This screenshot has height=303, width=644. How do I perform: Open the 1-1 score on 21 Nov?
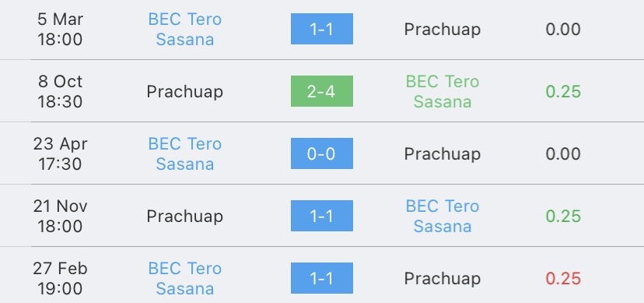pyautogui.click(x=321, y=216)
